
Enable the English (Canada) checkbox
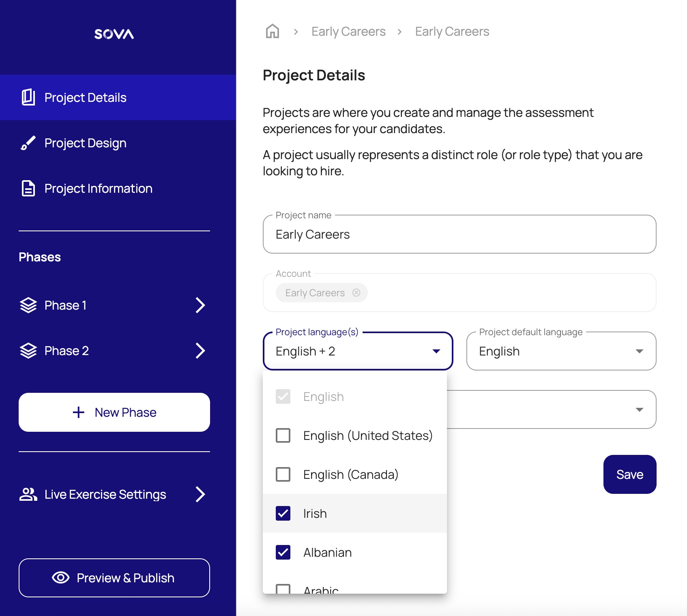pos(283,474)
